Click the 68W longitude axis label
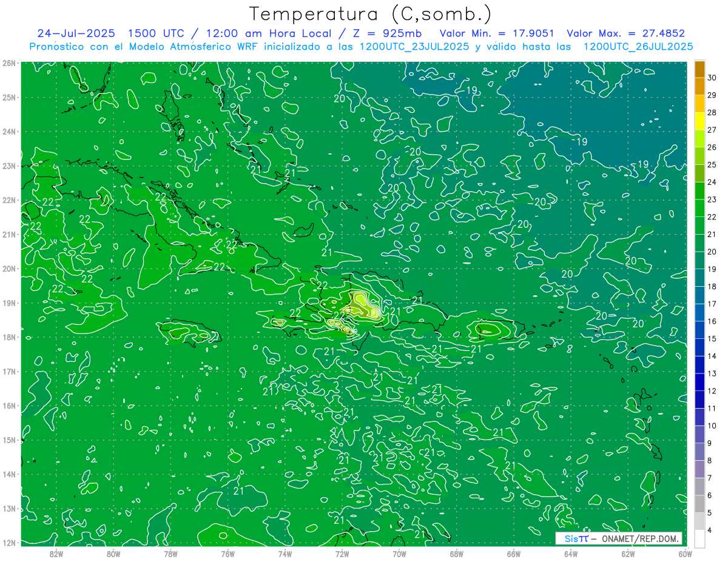This screenshot has width=728, height=562. pyautogui.click(x=456, y=554)
